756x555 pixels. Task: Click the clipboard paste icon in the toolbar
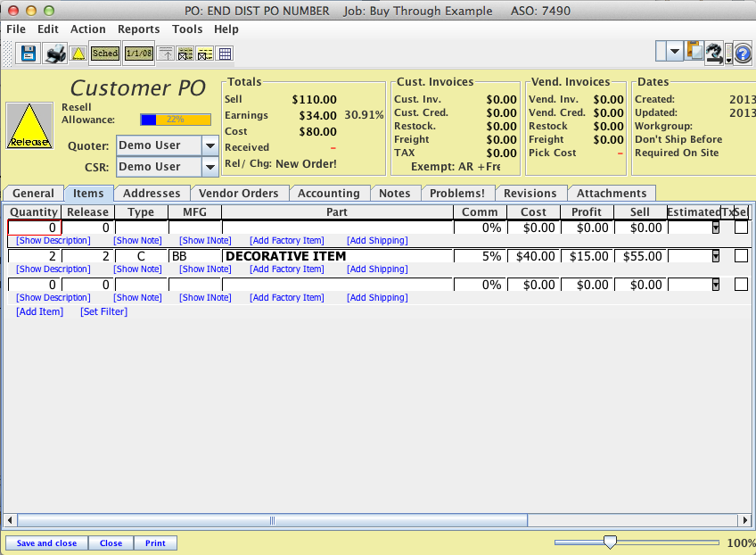click(694, 51)
